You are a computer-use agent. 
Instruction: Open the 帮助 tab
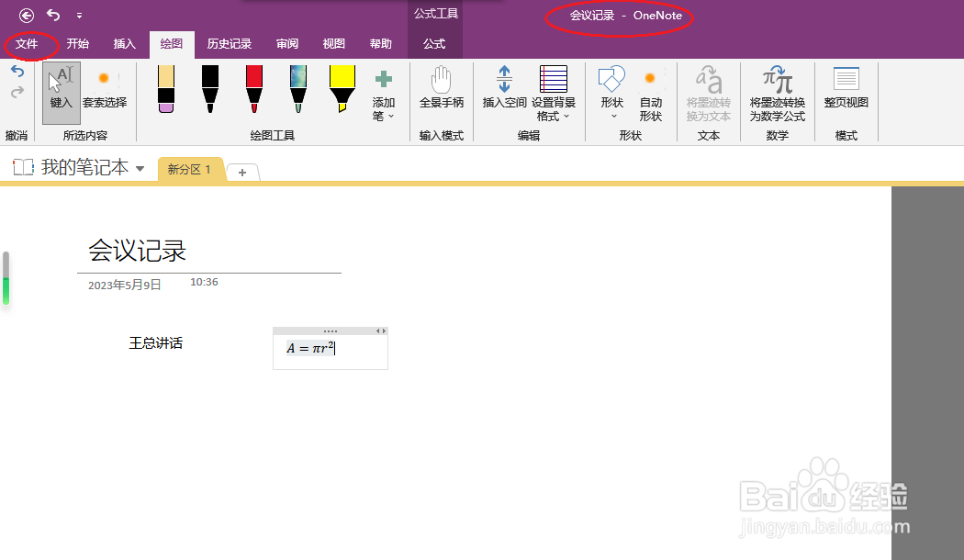(x=381, y=44)
